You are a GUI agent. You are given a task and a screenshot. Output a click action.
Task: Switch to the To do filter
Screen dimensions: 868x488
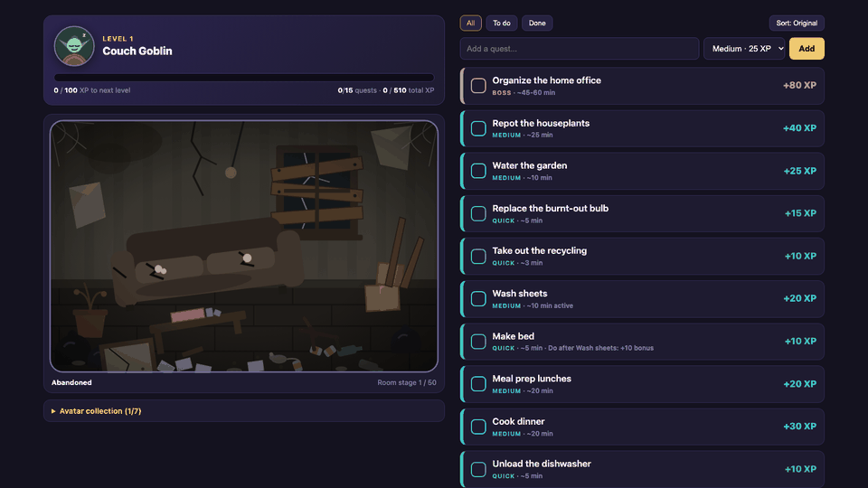pos(502,23)
